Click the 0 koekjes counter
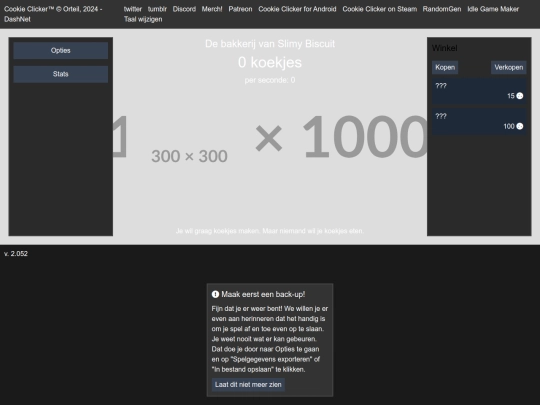This screenshot has height=405, width=540. point(270,62)
